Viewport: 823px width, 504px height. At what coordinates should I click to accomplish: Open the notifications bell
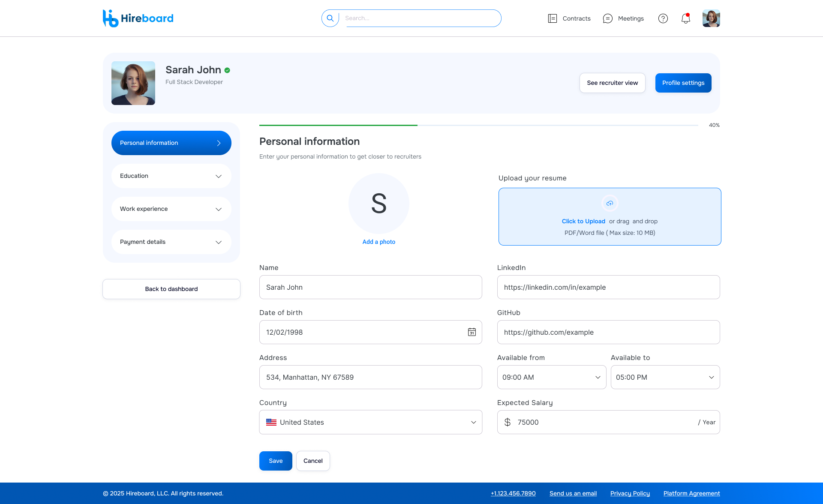click(x=685, y=18)
